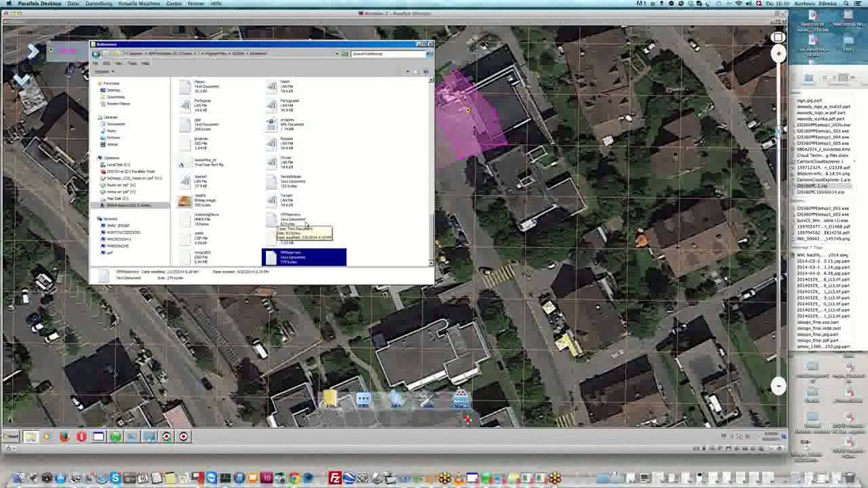
Task: Select Recent Places in Explorer sidebar
Action: pyautogui.click(x=117, y=104)
